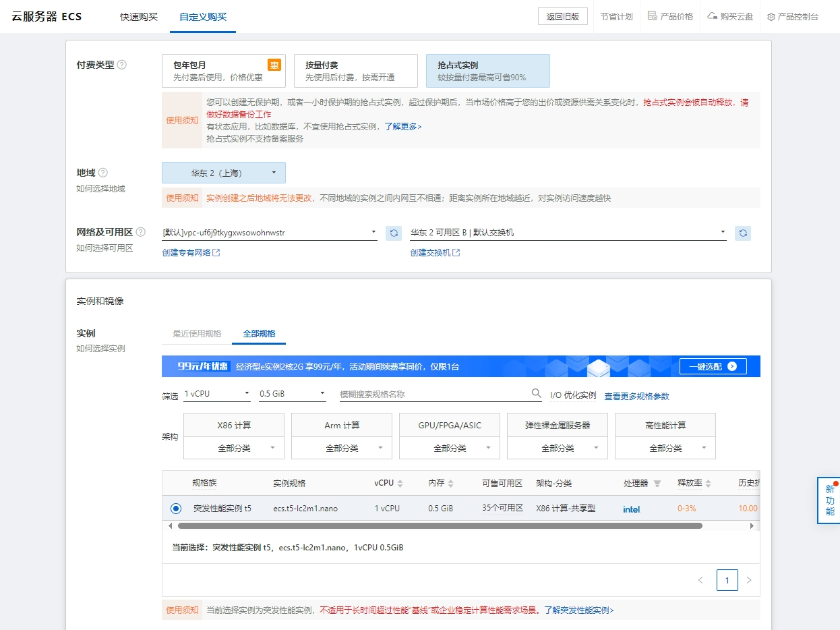Sort by vCPU column arrows
Image resolution: width=840 pixels, height=630 pixels.
point(400,484)
